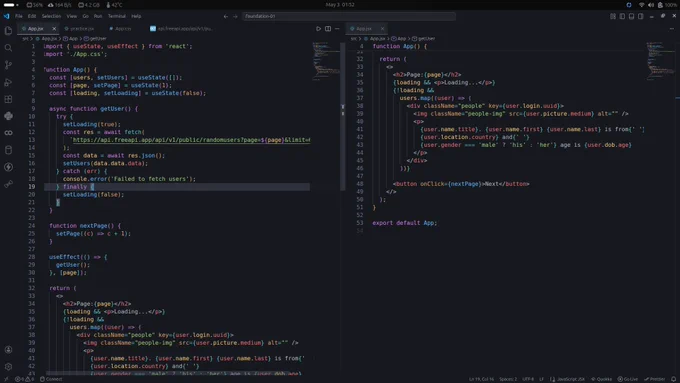This screenshot has height=383, width=680.
Task: Open the database icon in activity bar
Action: pyautogui.click(x=8, y=150)
